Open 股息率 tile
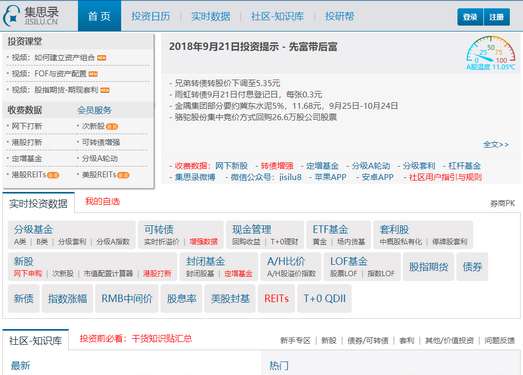Viewport: 523px width, 375px height. (181, 299)
